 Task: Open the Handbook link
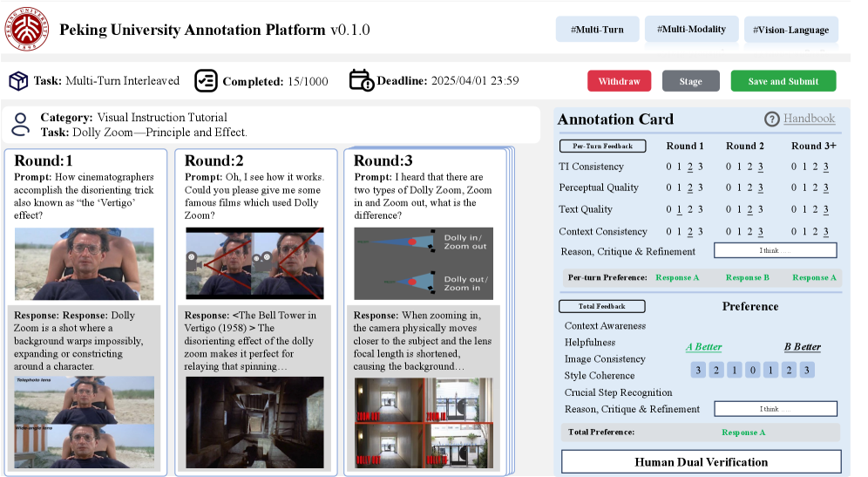(x=809, y=119)
